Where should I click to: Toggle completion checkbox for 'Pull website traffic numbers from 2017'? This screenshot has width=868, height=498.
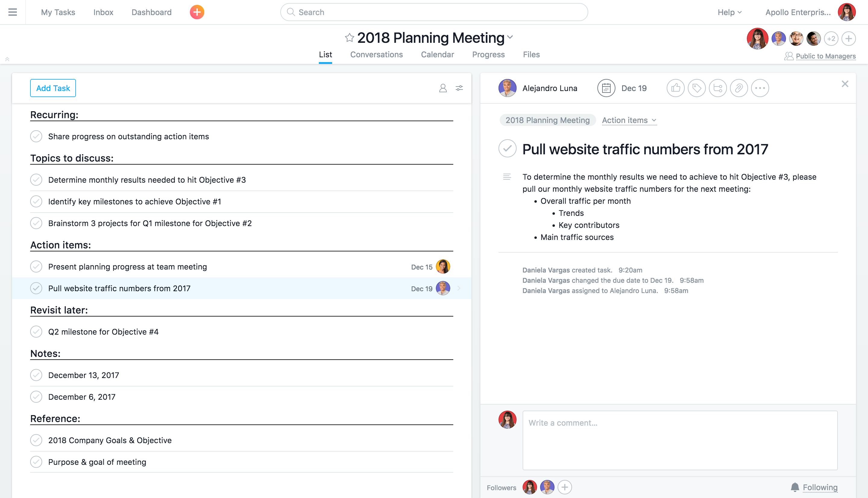click(x=36, y=289)
